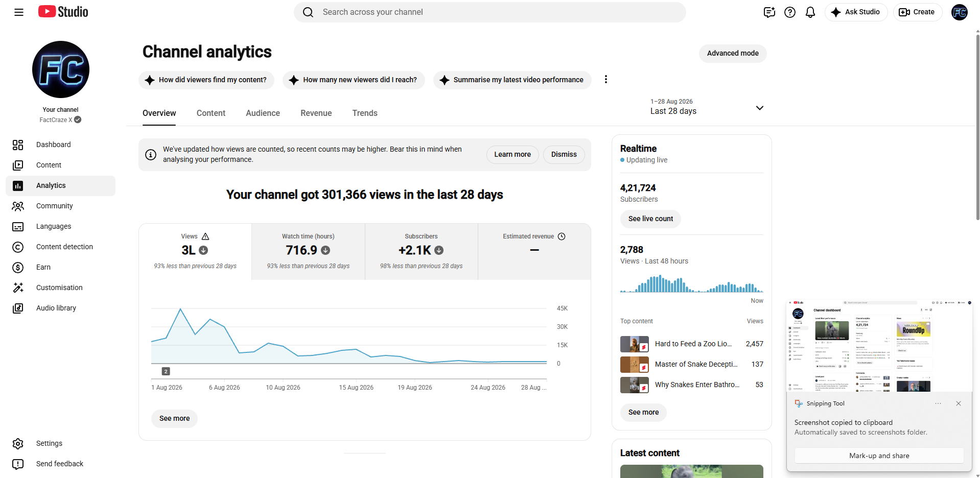Open the Help question mark icon

pyautogui.click(x=790, y=12)
